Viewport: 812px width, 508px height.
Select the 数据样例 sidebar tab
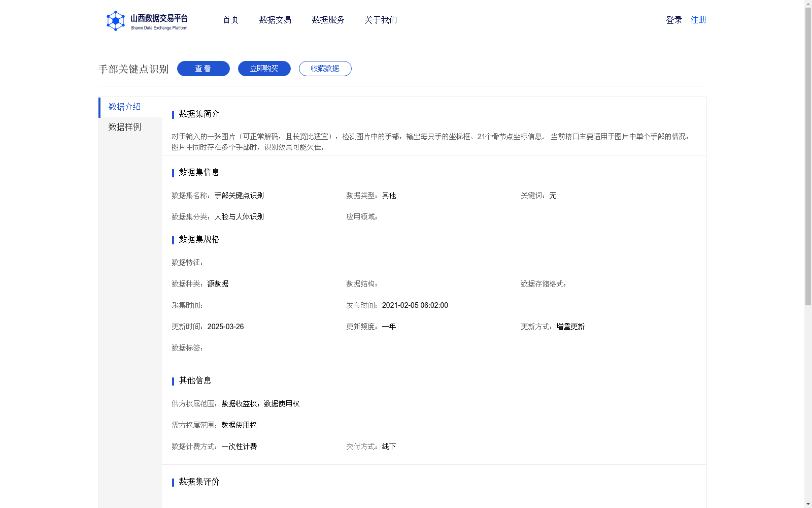pos(130,127)
